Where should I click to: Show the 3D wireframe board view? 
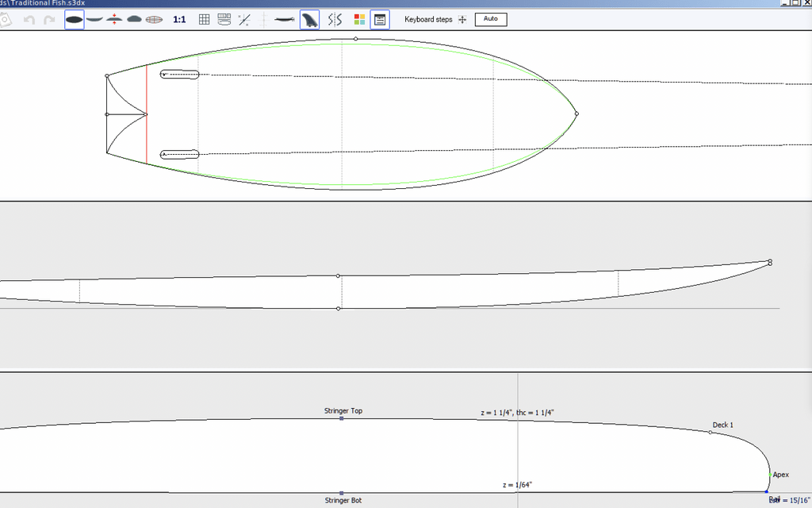point(154,19)
